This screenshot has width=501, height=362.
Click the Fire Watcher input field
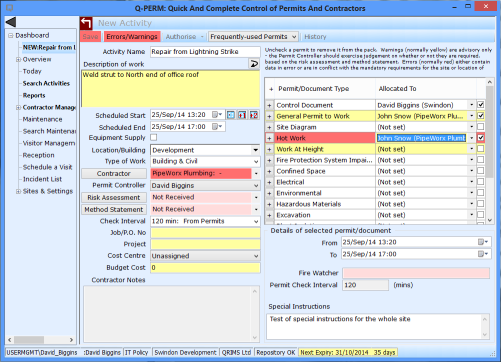pyautogui.click(x=416, y=273)
